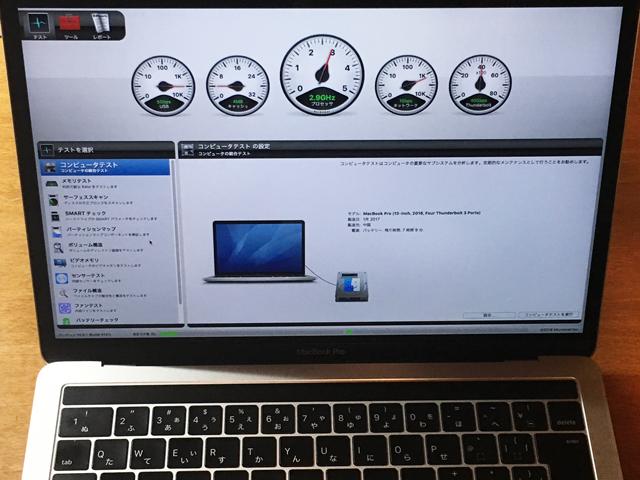
Task: Click the センサーテスト icon
Action: pos(62,278)
